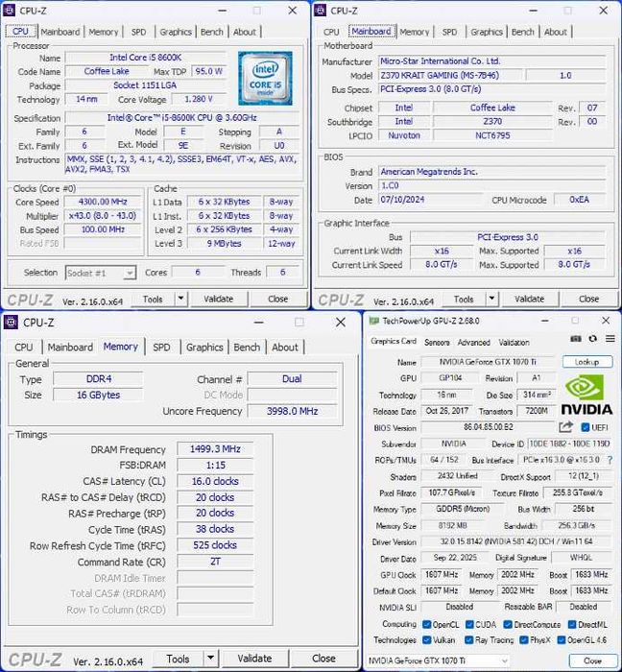Click the Device ID value in GPU-Z
Screen dimensions: 622x672
570,444
